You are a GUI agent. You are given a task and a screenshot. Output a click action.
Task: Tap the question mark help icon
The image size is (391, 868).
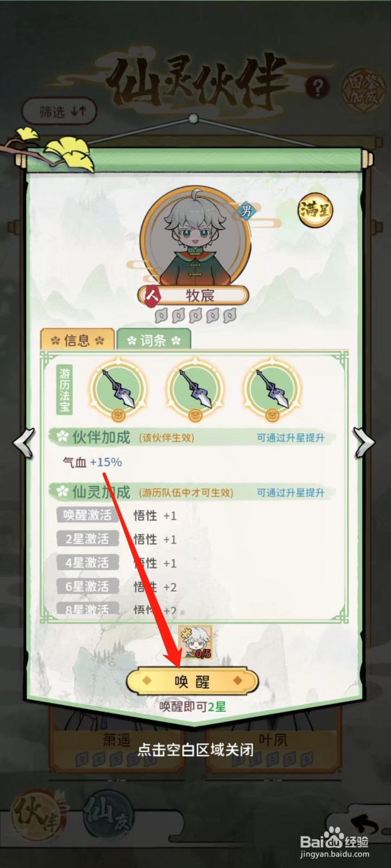click(x=318, y=87)
